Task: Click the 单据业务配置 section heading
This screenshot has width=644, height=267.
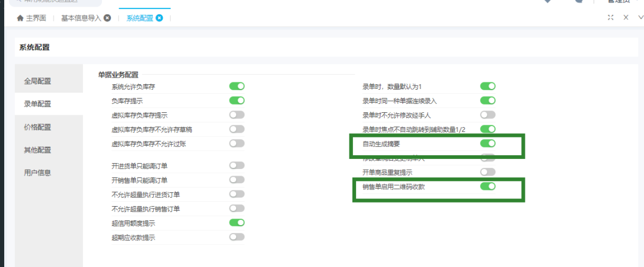Action: (x=118, y=75)
